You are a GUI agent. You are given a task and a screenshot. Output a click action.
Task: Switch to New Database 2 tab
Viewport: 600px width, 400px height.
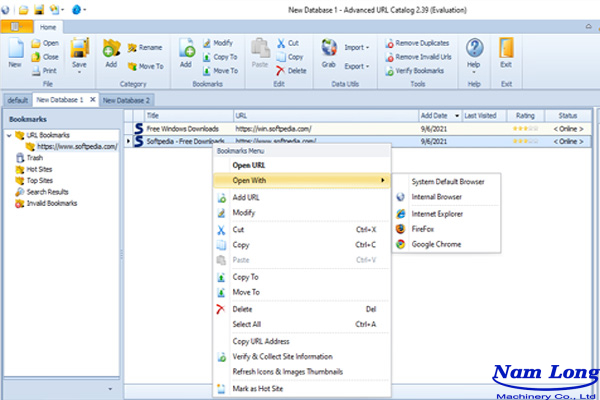coord(126,101)
